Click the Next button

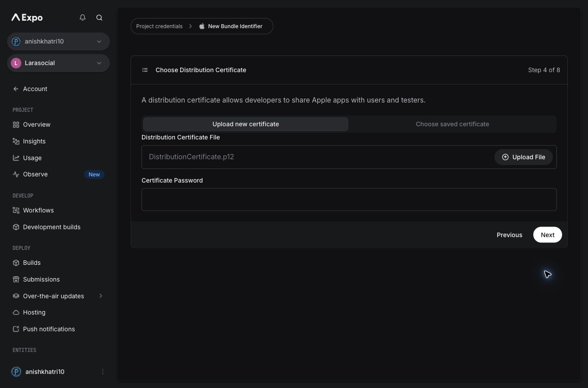[x=548, y=235]
